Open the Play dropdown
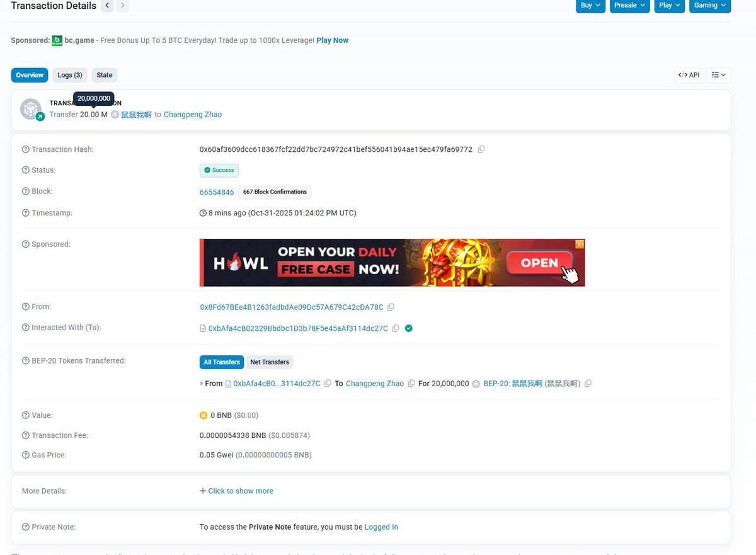The image size is (756, 555). pyautogui.click(x=670, y=5)
